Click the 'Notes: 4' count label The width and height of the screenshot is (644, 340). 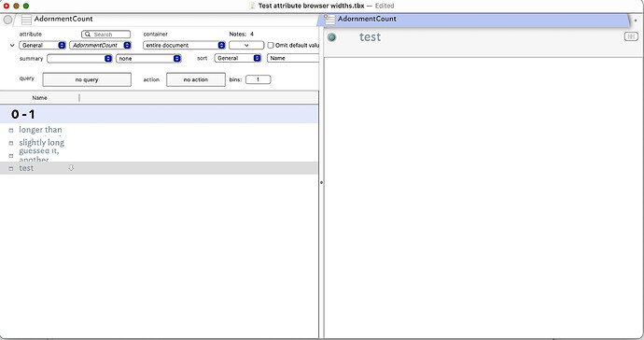(241, 35)
